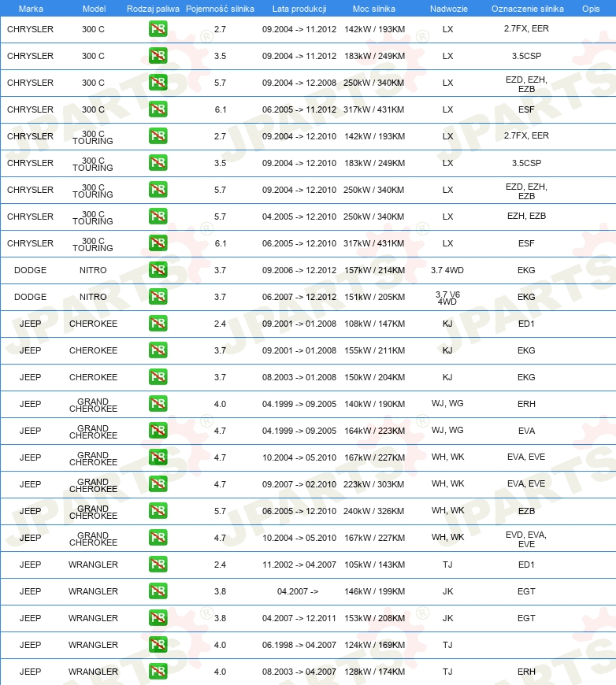Click fuel icon for Touring 5.7 from 09.2004 row
The width and height of the screenshot is (616, 685).
pyautogui.click(x=158, y=190)
